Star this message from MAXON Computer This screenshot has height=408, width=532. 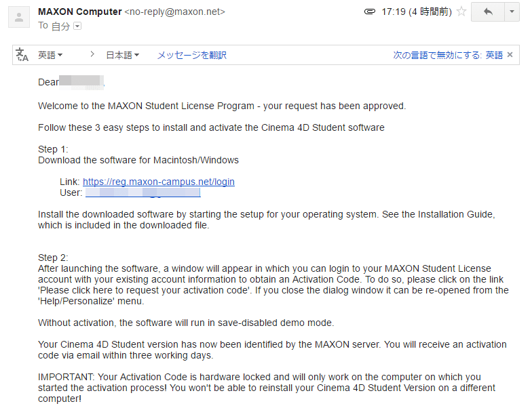click(461, 12)
